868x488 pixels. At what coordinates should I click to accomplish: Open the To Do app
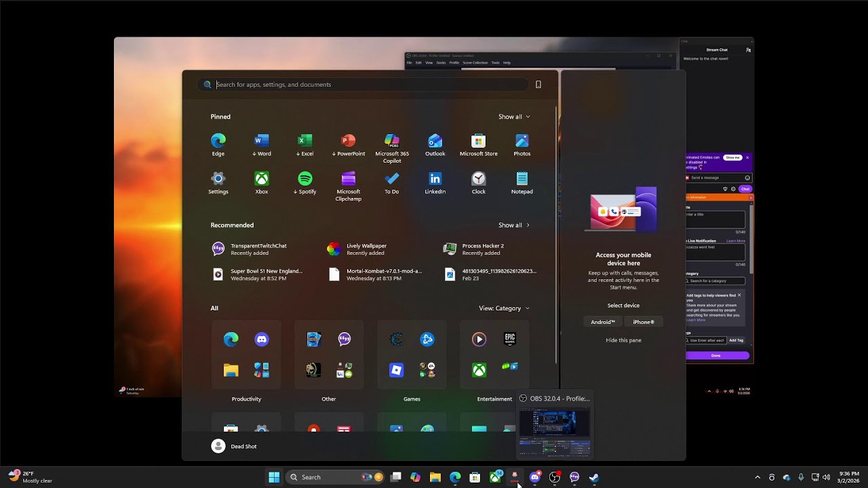[x=392, y=182]
